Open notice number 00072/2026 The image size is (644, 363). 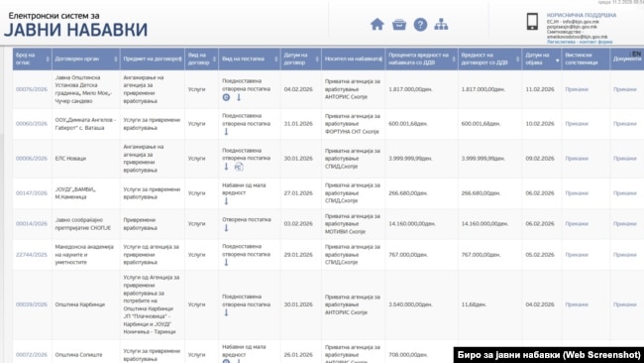[x=32, y=355]
